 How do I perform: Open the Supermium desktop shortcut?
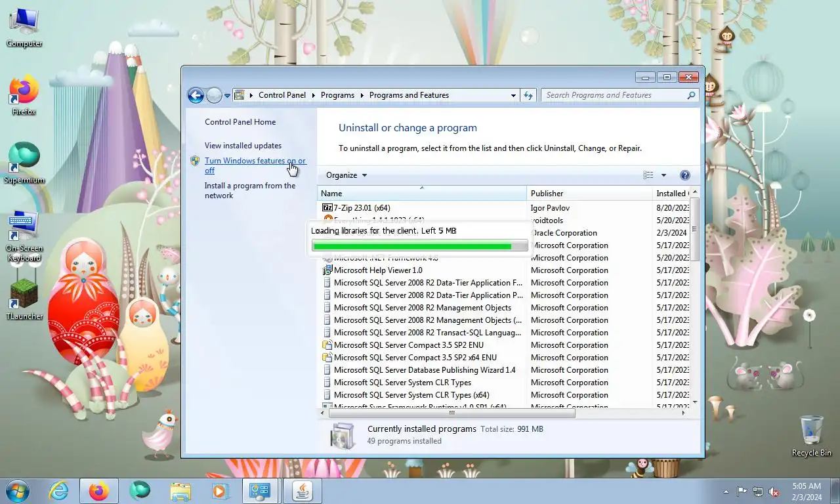pyautogui.click(x=24, y=163)
